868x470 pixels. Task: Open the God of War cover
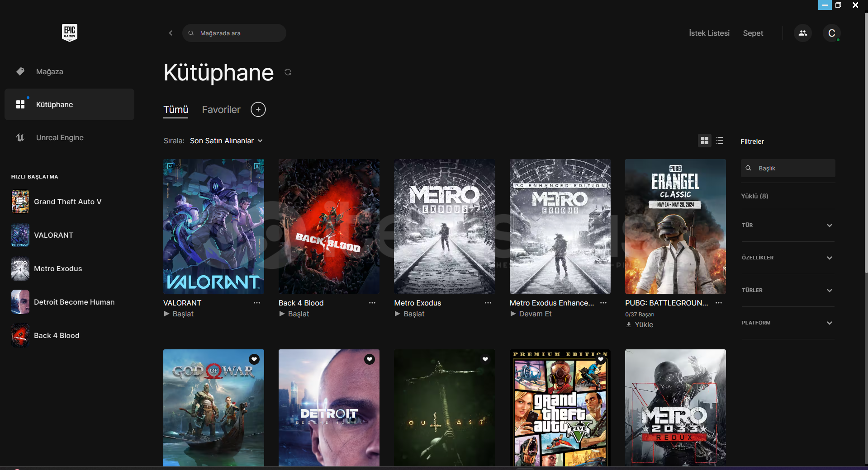point(213,408)
